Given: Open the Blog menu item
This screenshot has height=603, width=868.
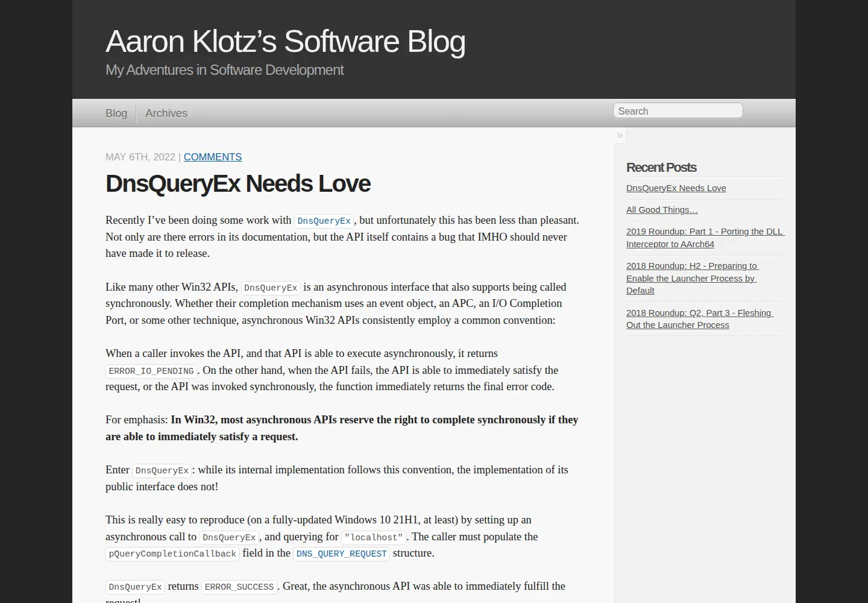Looking at the screenshot, I should click(x=116, y=113).
